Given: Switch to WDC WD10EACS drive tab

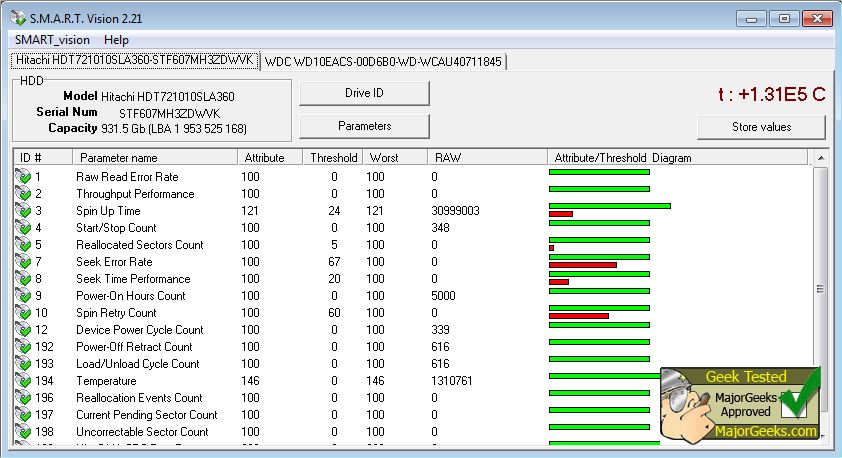Looking at the screenshot, I should pyautogui.click(x=383, y=62).
